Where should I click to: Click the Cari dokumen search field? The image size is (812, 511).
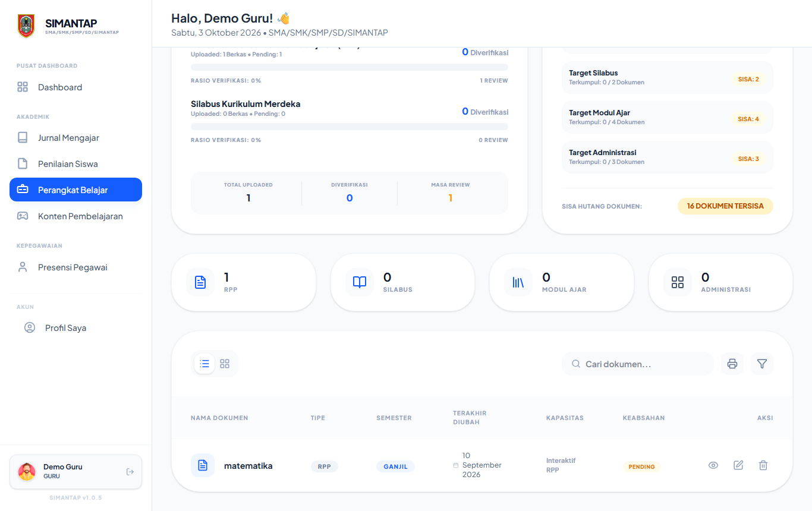(x=637, y=364)
